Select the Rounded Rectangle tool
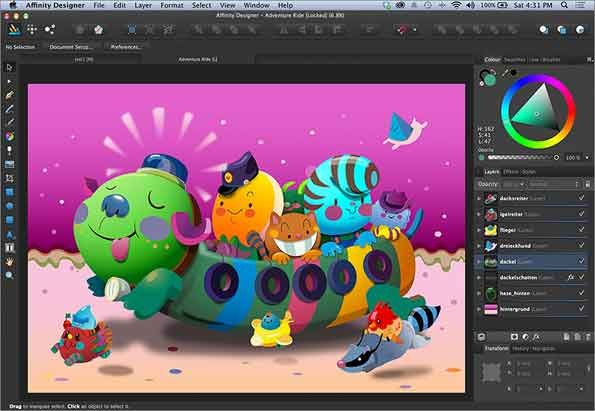Viewport: 595px width, 411px height. point(9,220)
